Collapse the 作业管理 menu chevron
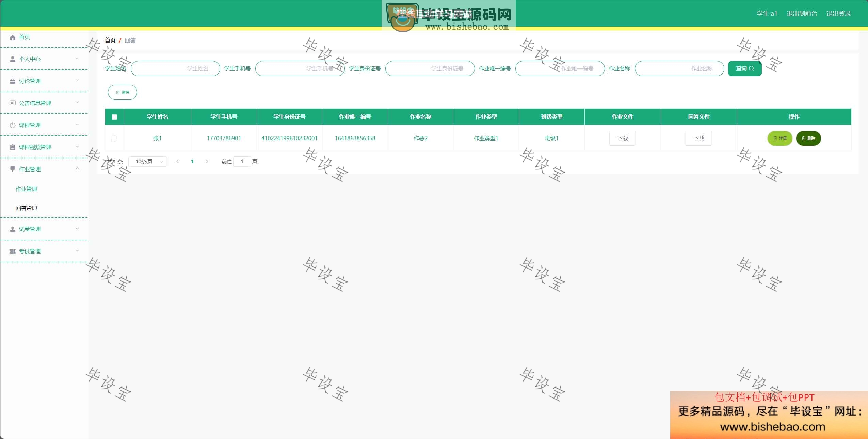Viewport: 868px width, 439px height. tap(77, 169)
